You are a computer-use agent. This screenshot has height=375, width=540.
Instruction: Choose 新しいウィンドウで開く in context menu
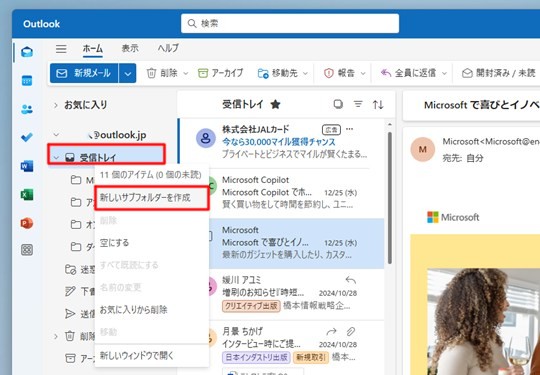click(x=152, y=355)
